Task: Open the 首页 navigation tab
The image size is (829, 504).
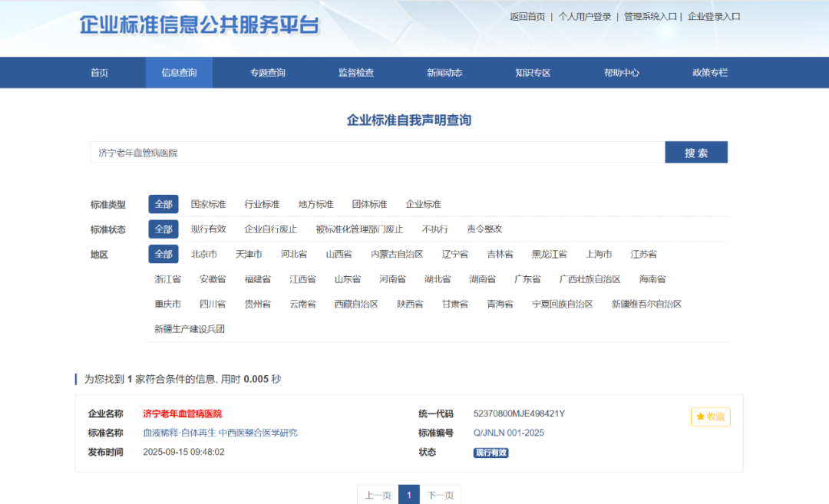Action: click(x=99, y=73)
